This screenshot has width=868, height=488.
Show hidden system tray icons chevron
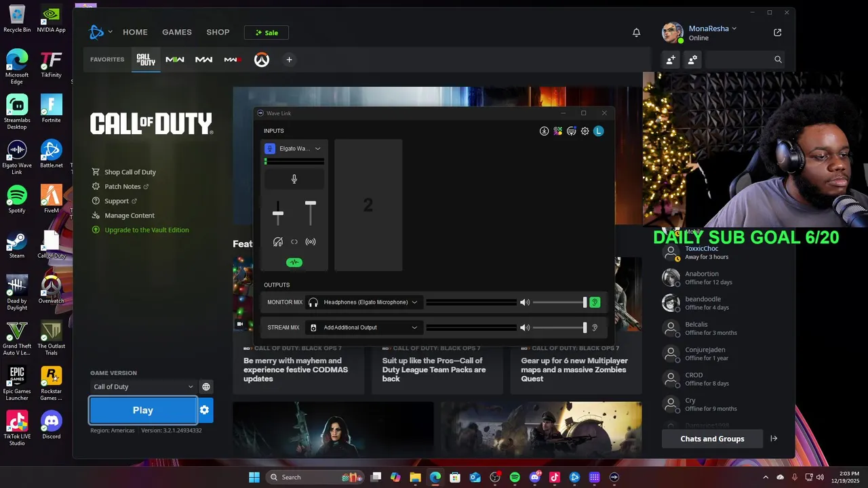pos(766,477)
